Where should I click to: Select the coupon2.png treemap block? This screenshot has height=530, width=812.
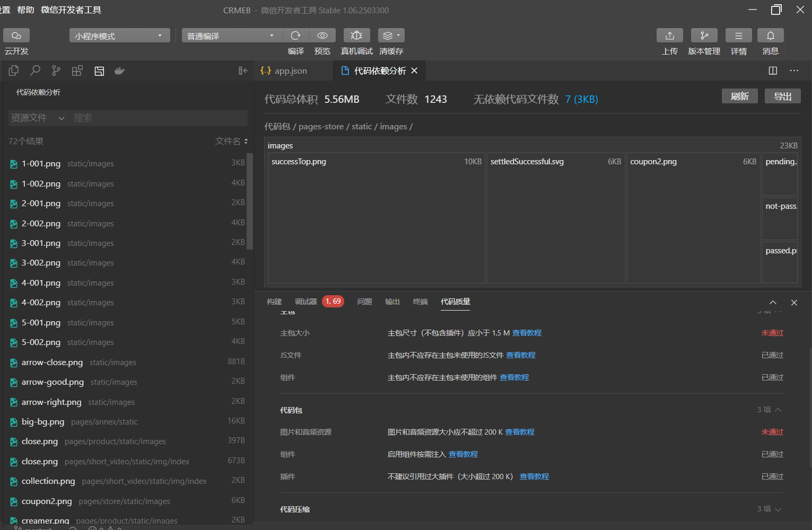tap(693, 218)
